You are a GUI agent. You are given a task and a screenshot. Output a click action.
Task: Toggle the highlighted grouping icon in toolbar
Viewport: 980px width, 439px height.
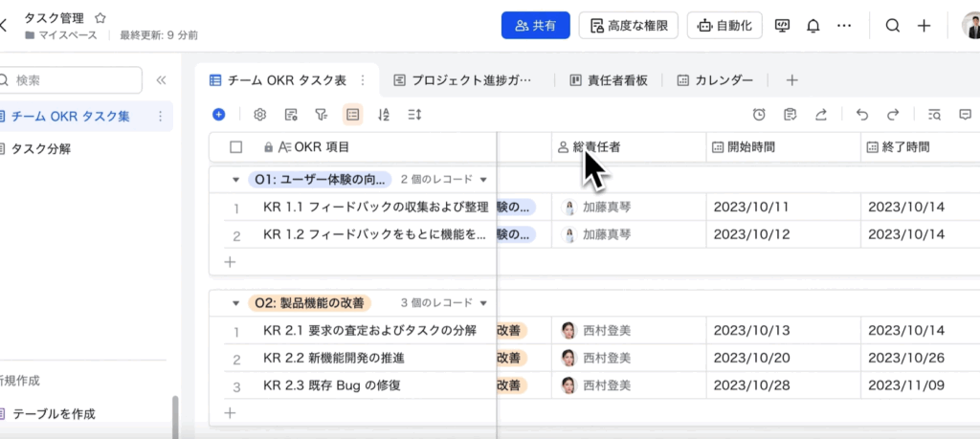(x=353, y=114)
